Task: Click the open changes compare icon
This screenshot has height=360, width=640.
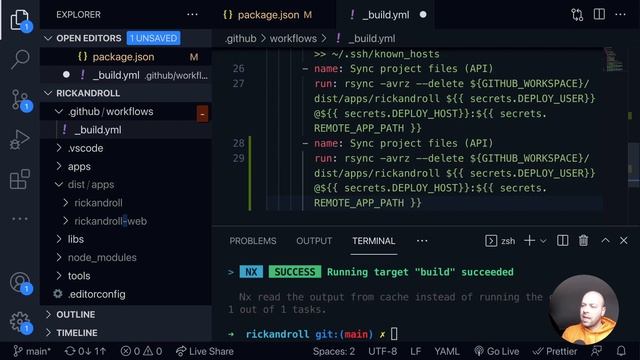Action: [x=577, y=15]
